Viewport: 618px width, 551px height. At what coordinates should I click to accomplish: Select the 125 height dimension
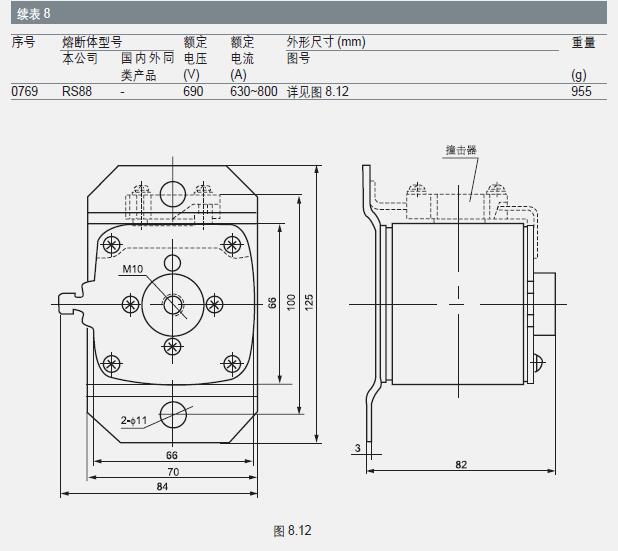[x=309, y=300]
